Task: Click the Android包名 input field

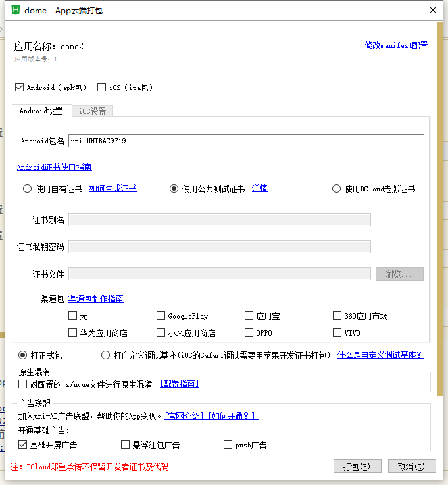Action: pyautogui.click(x=246, y=141)
